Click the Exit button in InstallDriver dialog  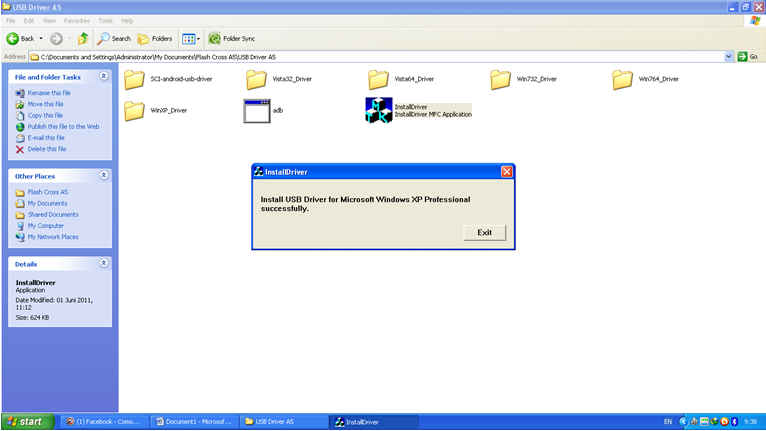click(484, 232)
